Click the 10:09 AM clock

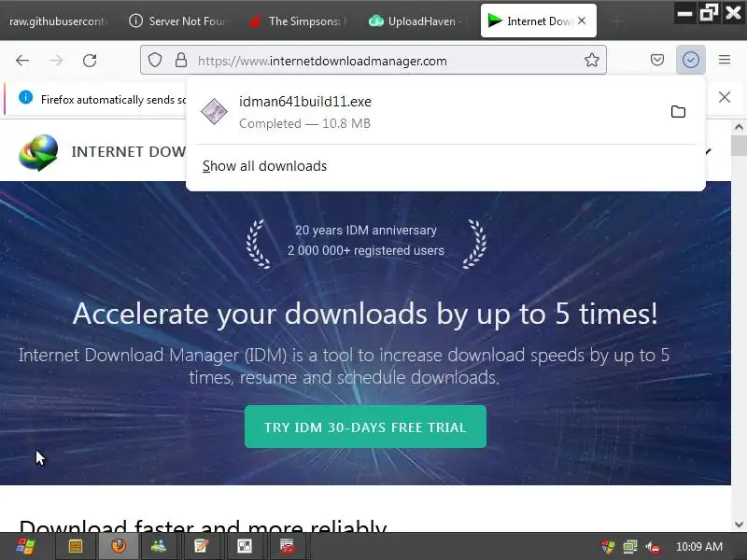click(x=698, y=547)
